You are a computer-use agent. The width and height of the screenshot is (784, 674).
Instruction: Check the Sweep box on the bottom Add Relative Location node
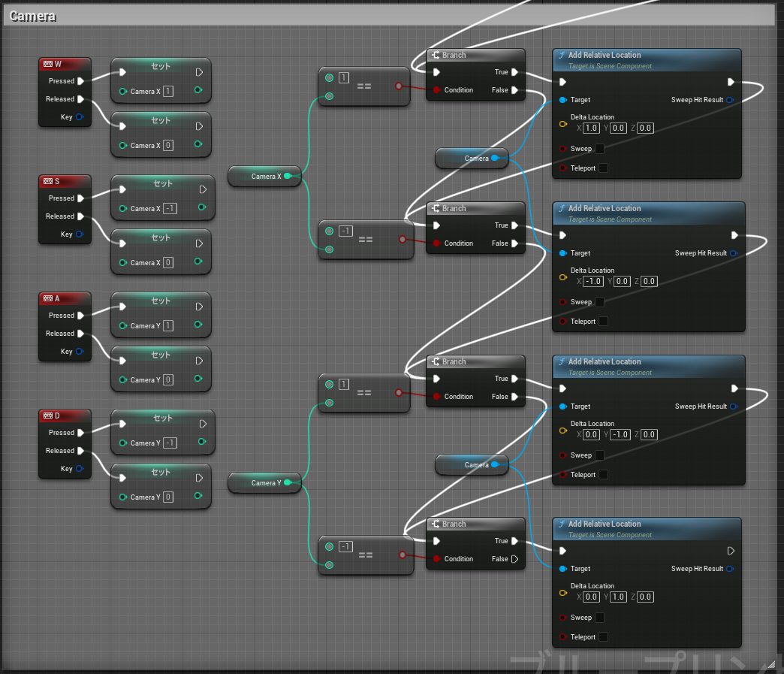pyautogui.click(x=599, y=618)
